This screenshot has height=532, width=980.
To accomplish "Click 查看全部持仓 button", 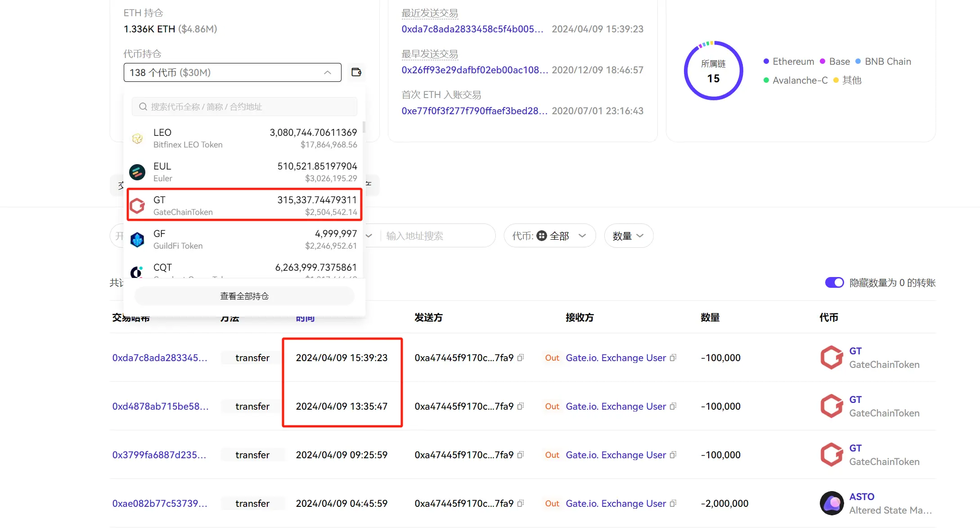I will 244,296.
